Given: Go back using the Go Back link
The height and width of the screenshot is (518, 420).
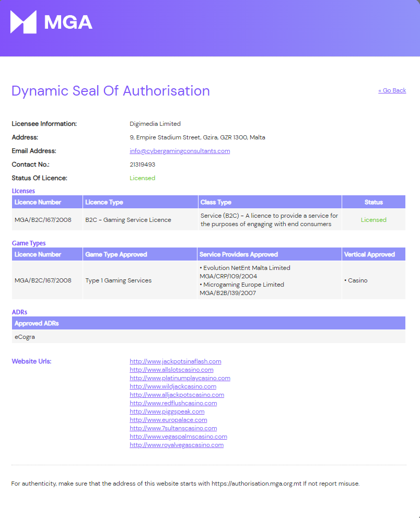Looking at the screenshot, I should (392, 90).
